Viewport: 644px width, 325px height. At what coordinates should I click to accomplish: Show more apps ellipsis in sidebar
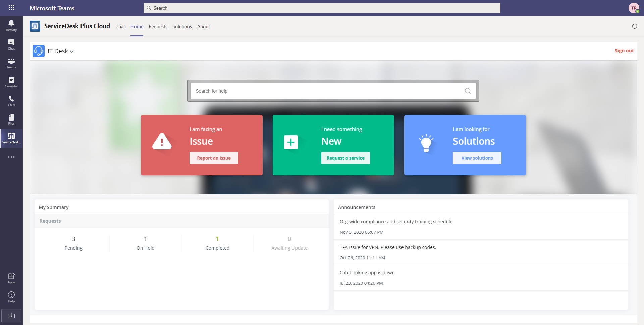(x=11, y=157)
